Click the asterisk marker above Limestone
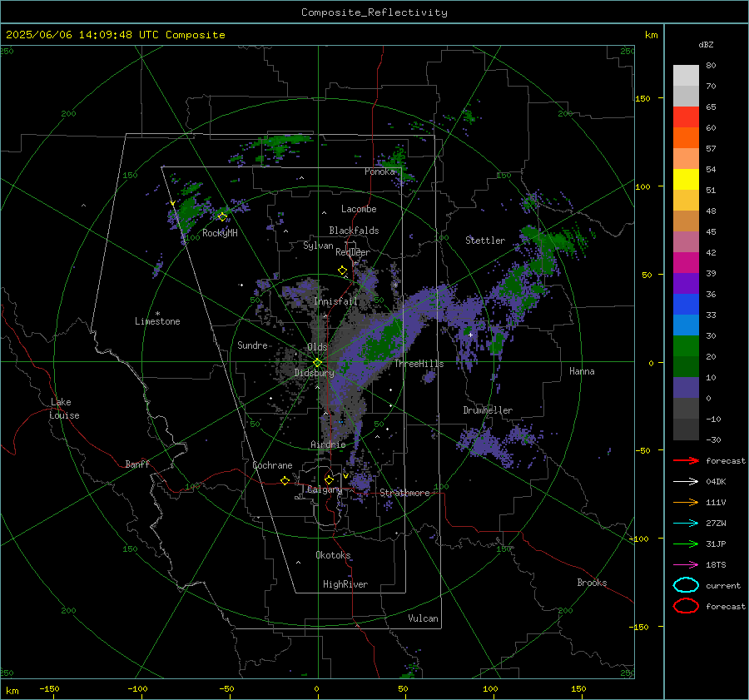Image resolution: width=749 pixels, height=700 pixels. pos(157,314)
